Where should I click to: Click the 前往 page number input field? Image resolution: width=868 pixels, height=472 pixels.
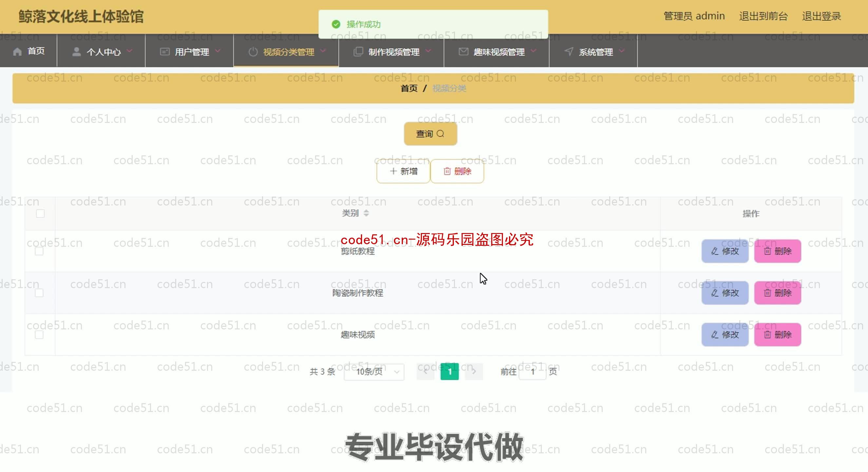point(532,371)
